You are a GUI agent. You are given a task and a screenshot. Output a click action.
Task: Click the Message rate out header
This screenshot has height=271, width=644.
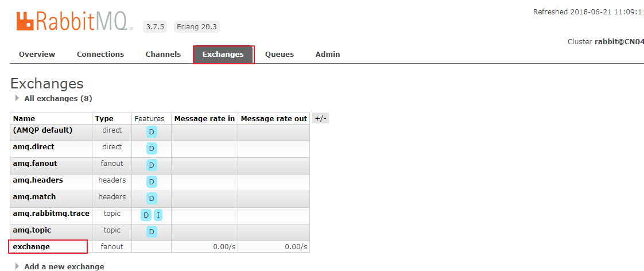click(x=274, y=119)
